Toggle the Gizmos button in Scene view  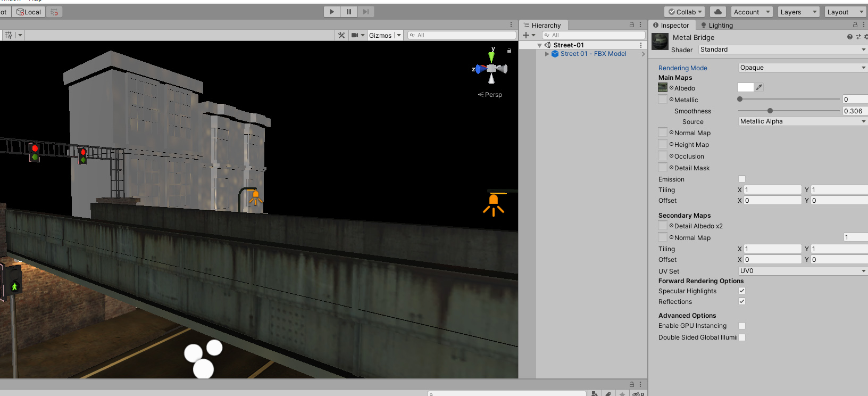pyautogui.click(x=380, y=35)
